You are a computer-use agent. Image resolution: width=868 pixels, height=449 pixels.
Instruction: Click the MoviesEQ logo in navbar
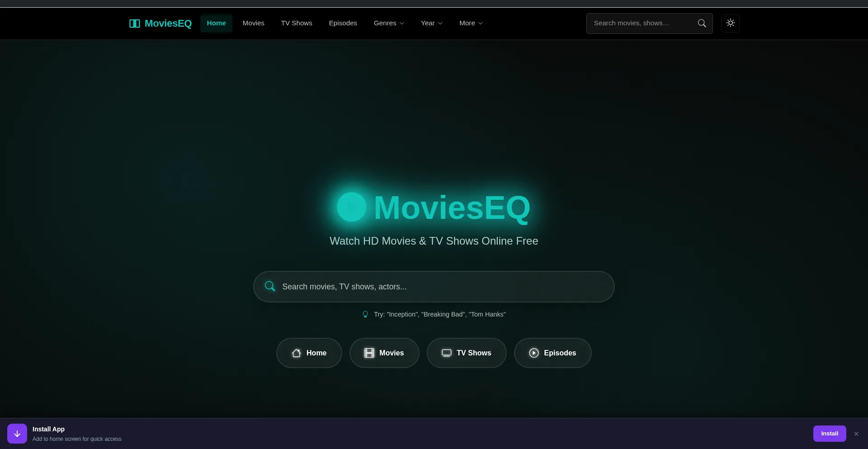(160, 23)
